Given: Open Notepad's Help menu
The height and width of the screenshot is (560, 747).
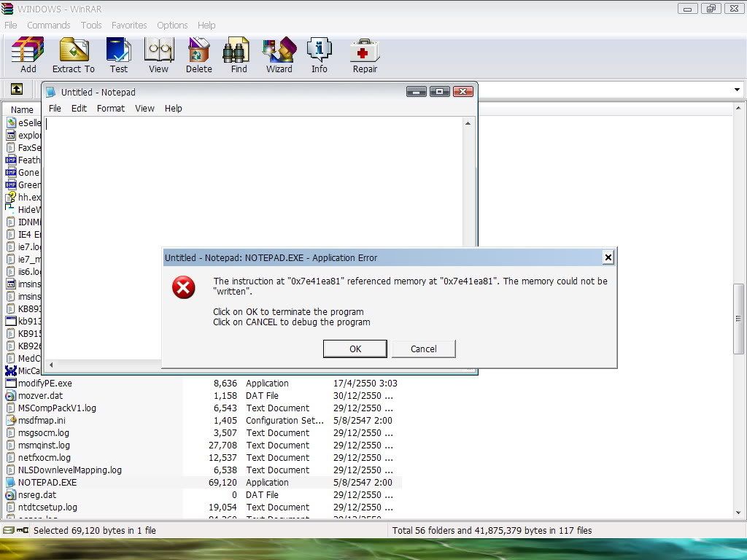Looking at the screenshot, I should [x=174, y=109].
